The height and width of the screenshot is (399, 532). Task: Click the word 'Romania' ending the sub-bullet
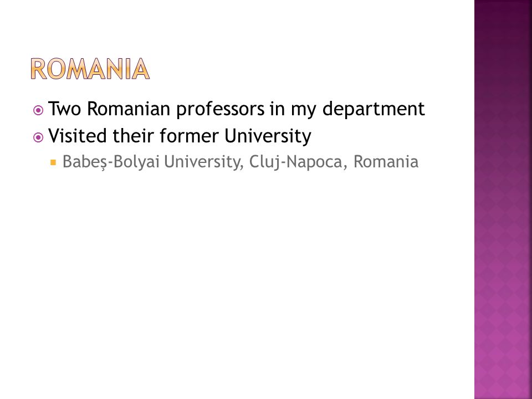tap(386, 161)
